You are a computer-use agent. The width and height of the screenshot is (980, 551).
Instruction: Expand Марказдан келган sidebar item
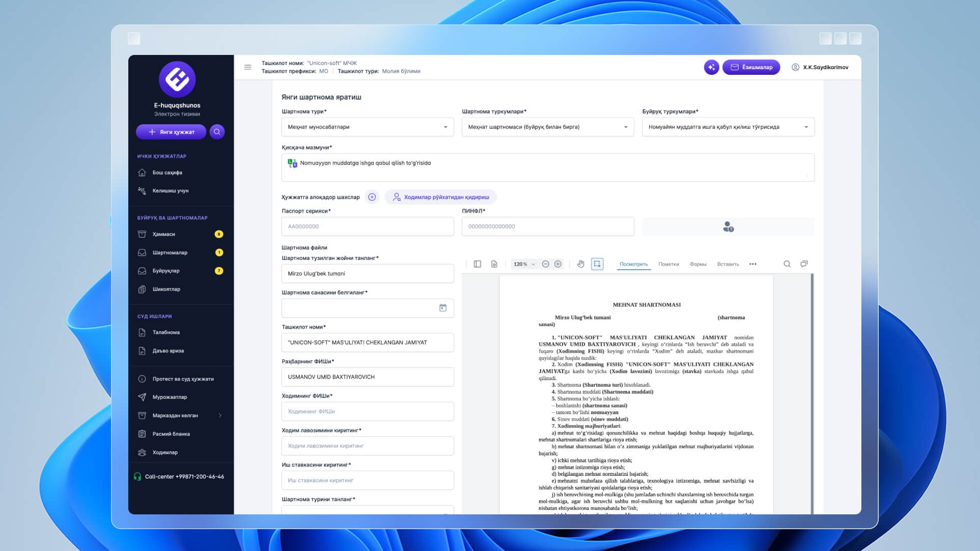click(x=181, y=416)
